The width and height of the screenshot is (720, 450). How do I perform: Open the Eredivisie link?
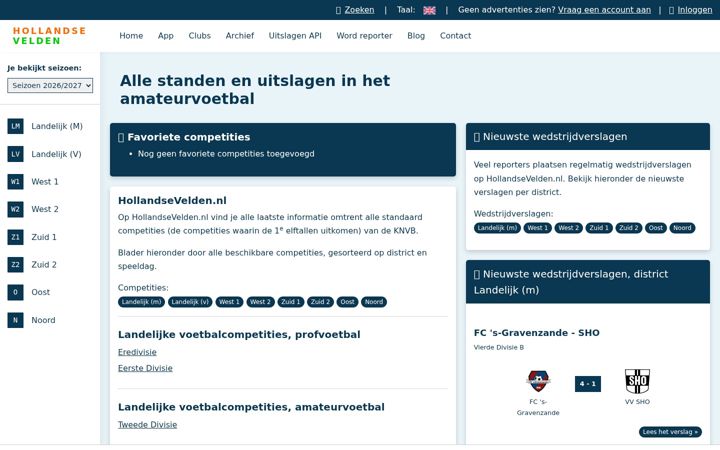(137, 352)
